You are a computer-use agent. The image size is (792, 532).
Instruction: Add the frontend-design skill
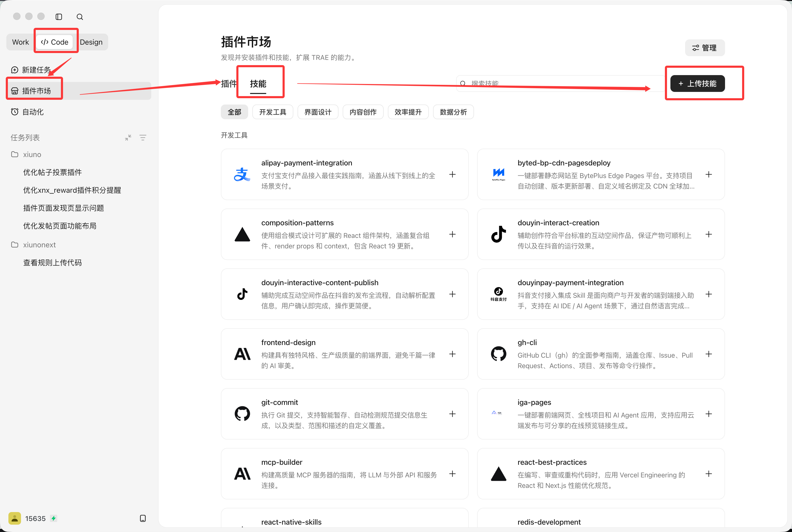coord(452,354)
